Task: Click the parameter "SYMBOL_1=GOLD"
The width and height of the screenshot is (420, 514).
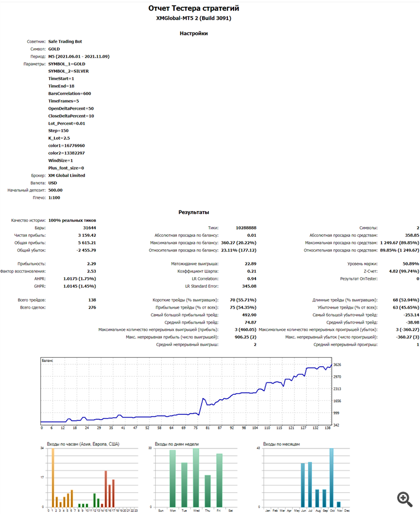Action: click(67, 64)
